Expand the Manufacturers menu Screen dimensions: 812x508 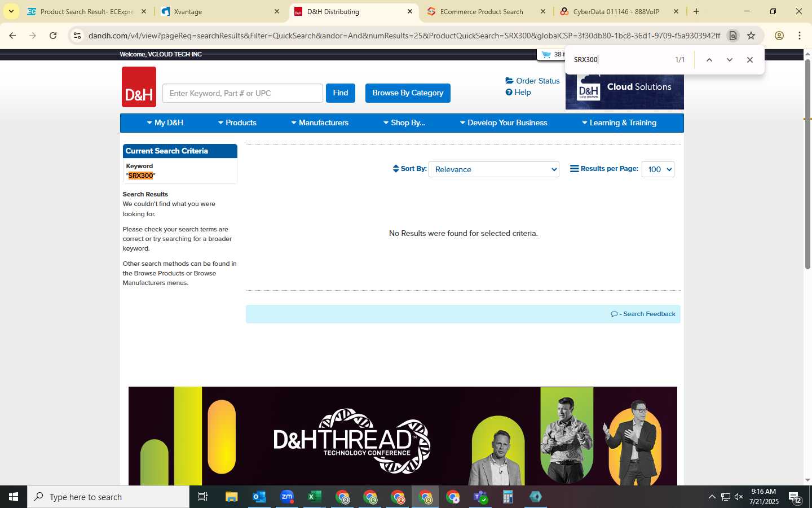coord(320,122)
